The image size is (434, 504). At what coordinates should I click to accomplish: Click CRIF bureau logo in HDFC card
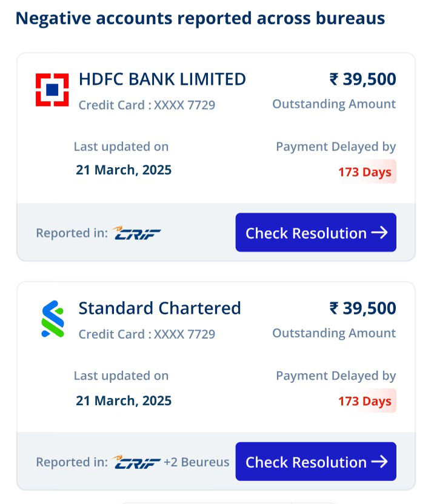pyautogui.click(x=136, y=233)
